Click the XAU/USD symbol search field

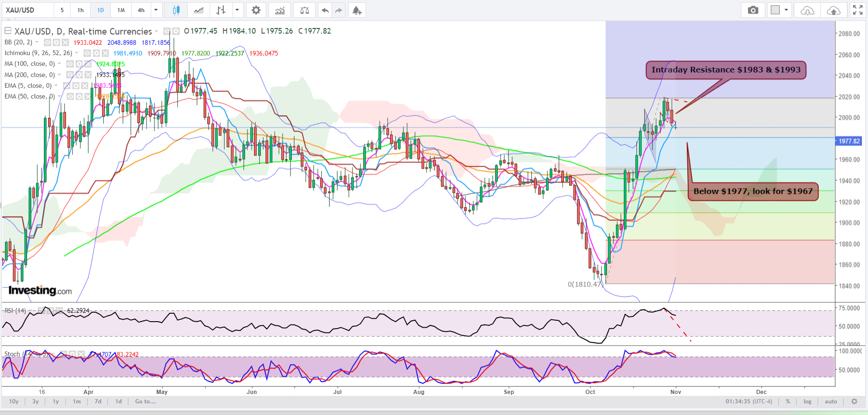(28, 10)
